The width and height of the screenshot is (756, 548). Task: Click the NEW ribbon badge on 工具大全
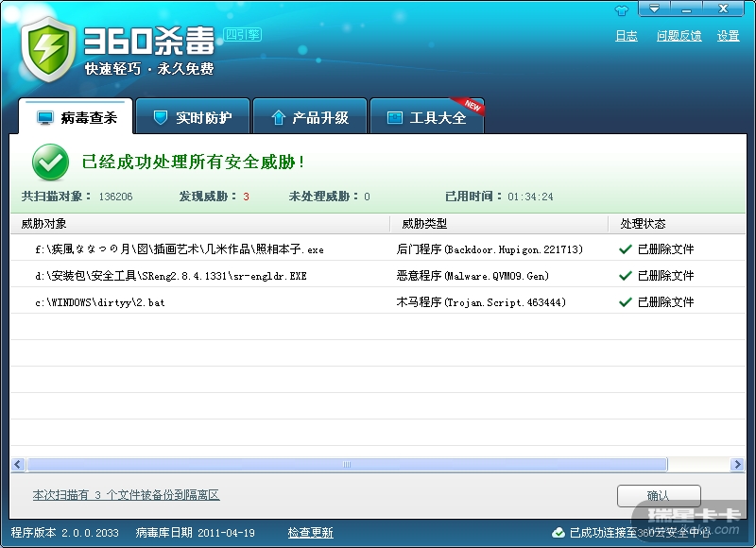(x=470, y=105)
